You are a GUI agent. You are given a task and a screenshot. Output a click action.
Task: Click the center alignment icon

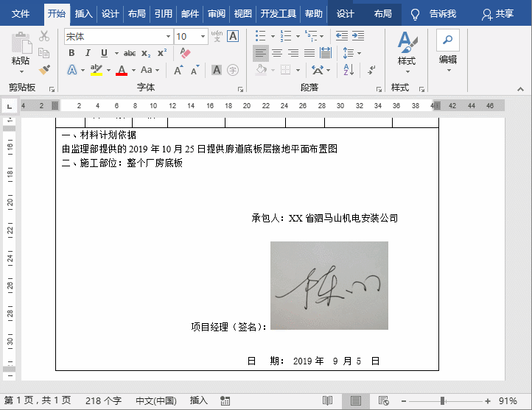tap(277, 53)
